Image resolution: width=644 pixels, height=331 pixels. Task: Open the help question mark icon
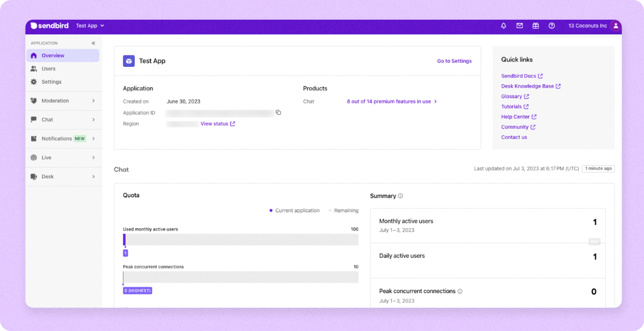tap(552, 26)
